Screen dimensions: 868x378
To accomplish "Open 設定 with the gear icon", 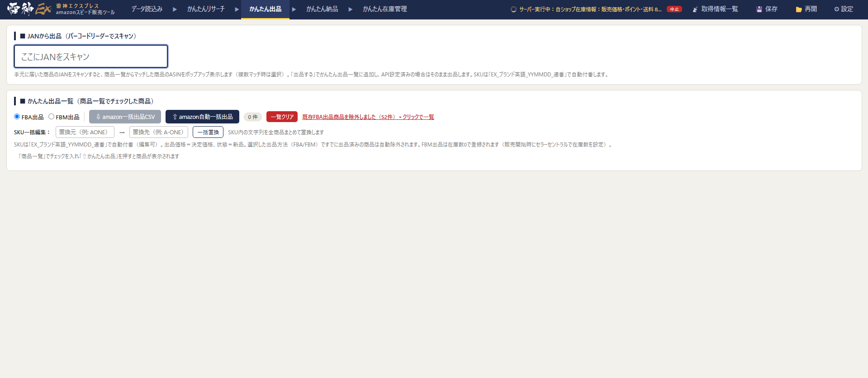I will (x=844, y=9).
